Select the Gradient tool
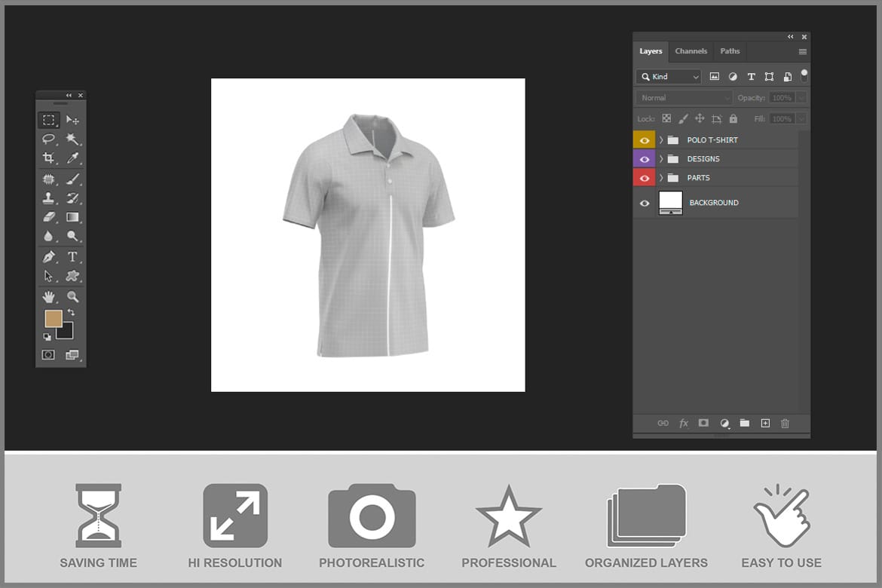The width and height of the screenshot is (882, 588). 72,216
